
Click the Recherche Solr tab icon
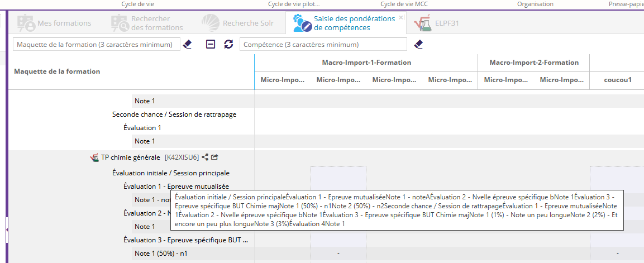click(211, 23)
